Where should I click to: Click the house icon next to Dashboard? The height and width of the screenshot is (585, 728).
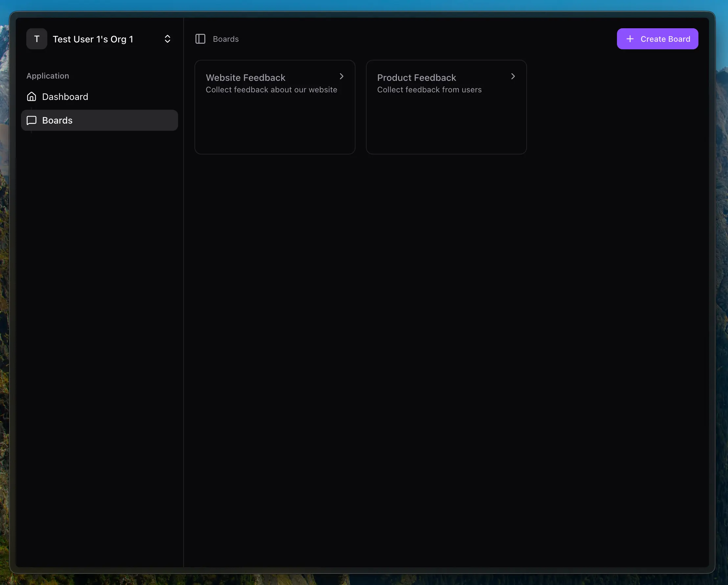coord(32,97)
